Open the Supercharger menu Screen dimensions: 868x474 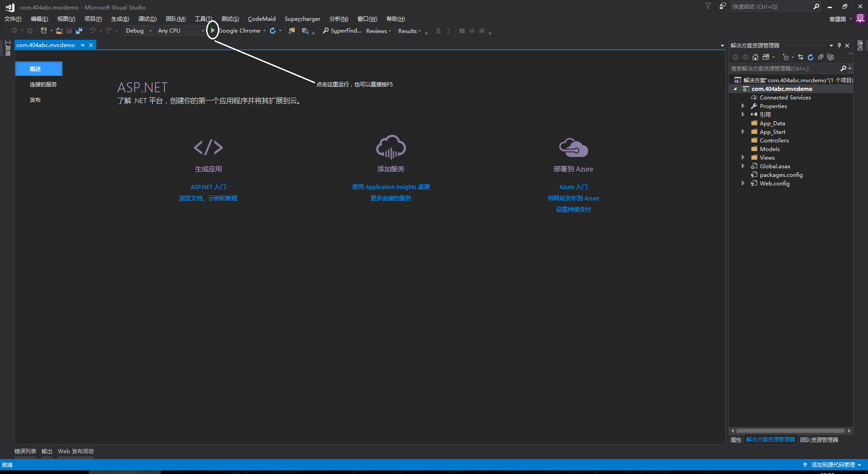tap(302, 19)
